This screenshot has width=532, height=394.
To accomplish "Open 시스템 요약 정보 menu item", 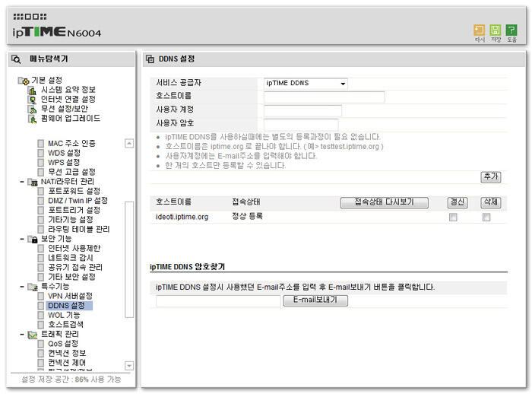I will (68, 90).
